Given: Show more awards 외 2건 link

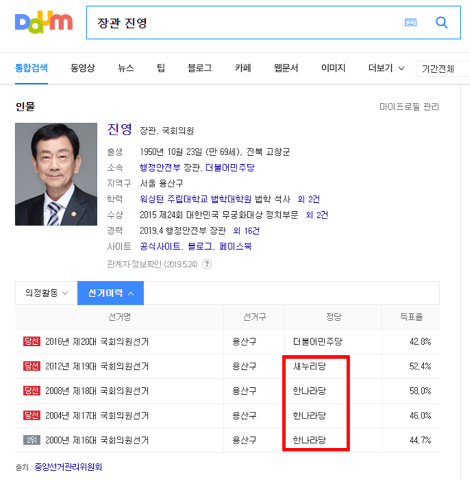Looking at the screenshot, I should (317, 215).
